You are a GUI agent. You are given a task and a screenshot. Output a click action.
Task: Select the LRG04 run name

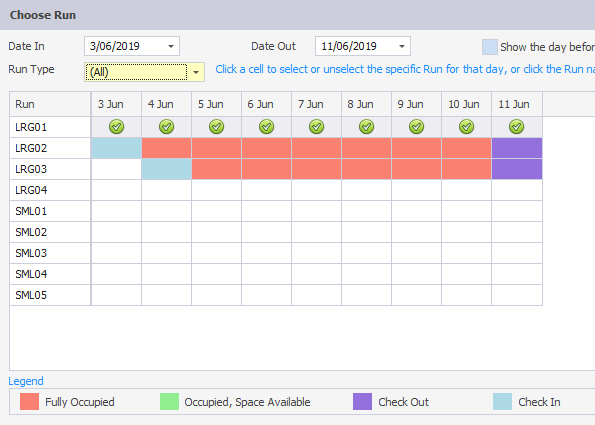[x=31, y=190]
